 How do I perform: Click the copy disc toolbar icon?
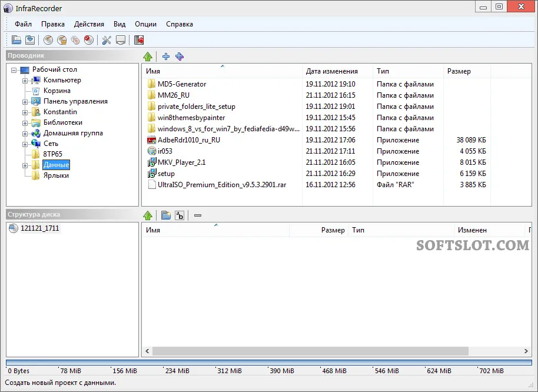click(75, 40)
